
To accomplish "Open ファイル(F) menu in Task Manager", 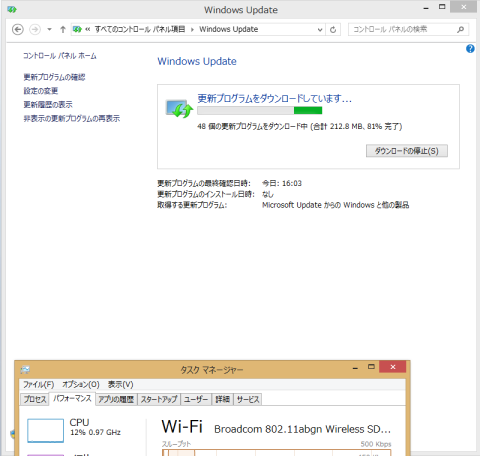I will click(x=38, y=385).
